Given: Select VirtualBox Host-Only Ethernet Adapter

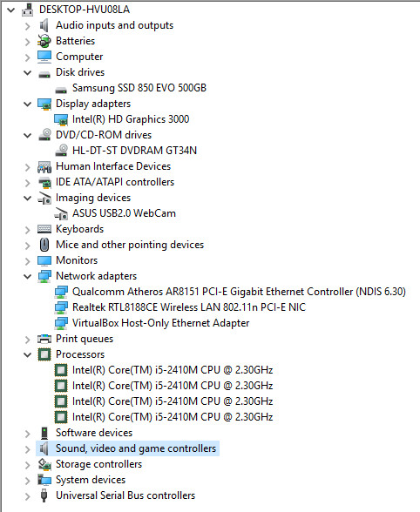Looking at the screenshot, I should point(160,323).
